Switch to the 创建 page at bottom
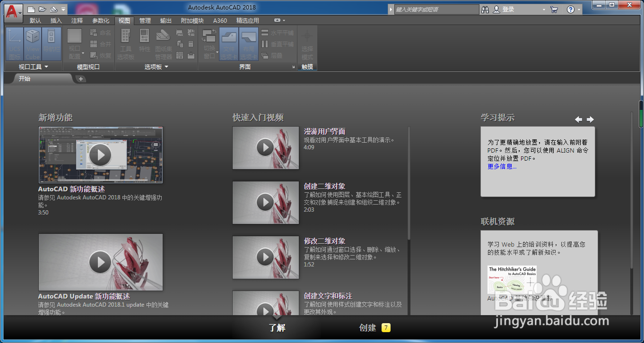 (367, 327)
